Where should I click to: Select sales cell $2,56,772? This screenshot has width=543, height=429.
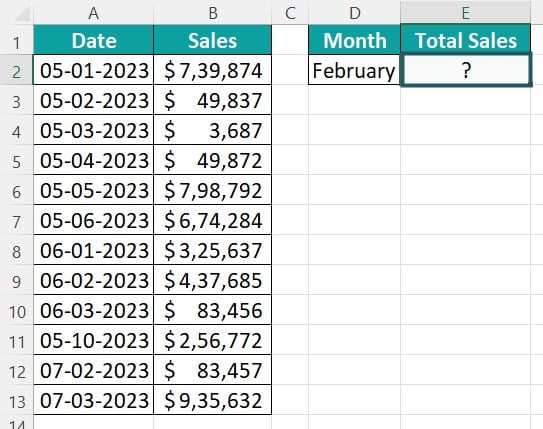(x=213, y=340)
